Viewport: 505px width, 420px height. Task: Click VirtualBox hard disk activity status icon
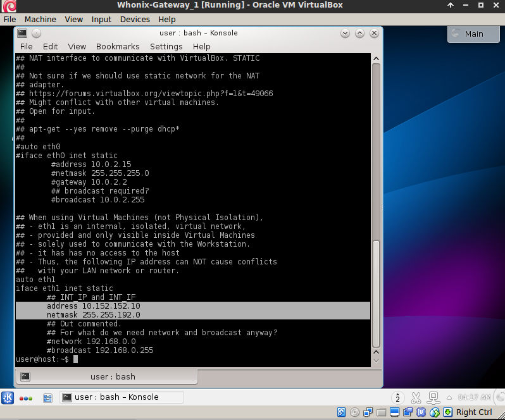(341, 412)
